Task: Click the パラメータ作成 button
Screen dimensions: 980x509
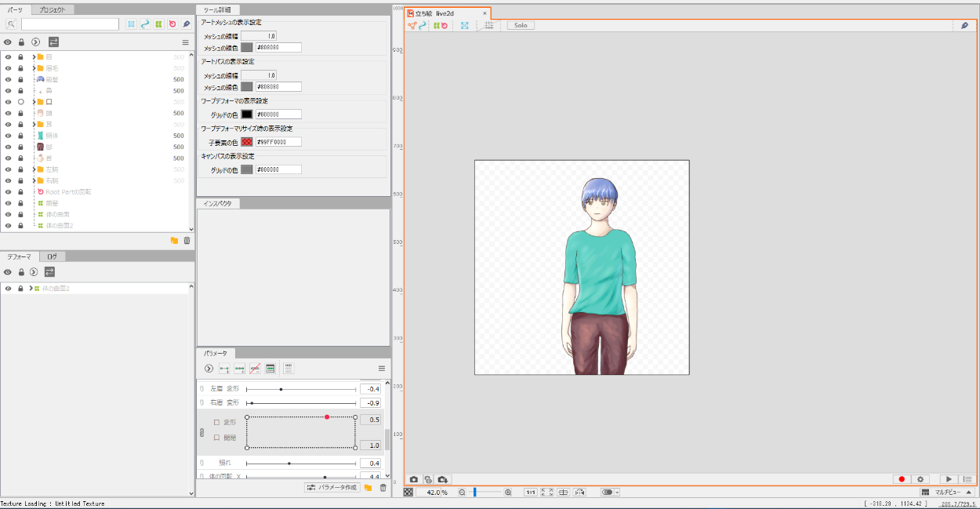Action: [332, 488]
